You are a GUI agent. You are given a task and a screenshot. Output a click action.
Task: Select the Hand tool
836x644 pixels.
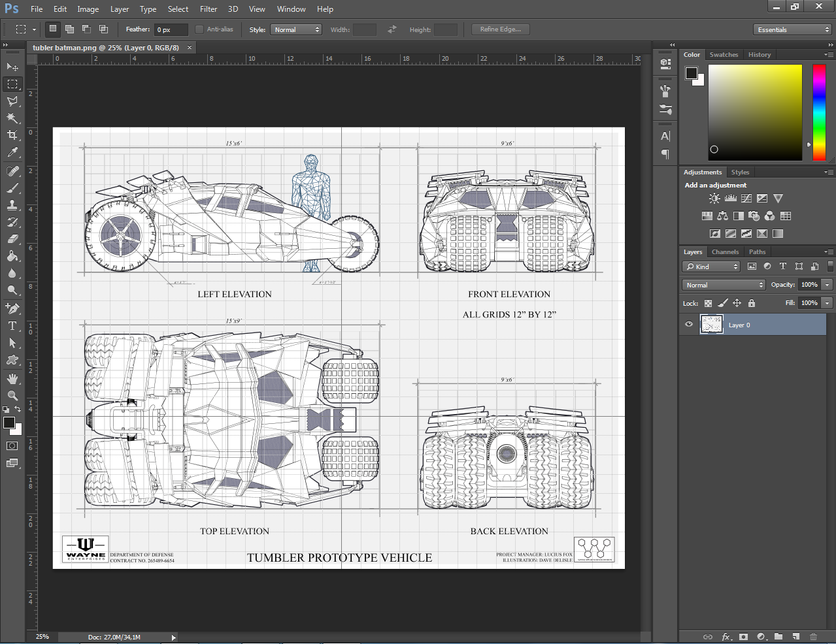12,378
